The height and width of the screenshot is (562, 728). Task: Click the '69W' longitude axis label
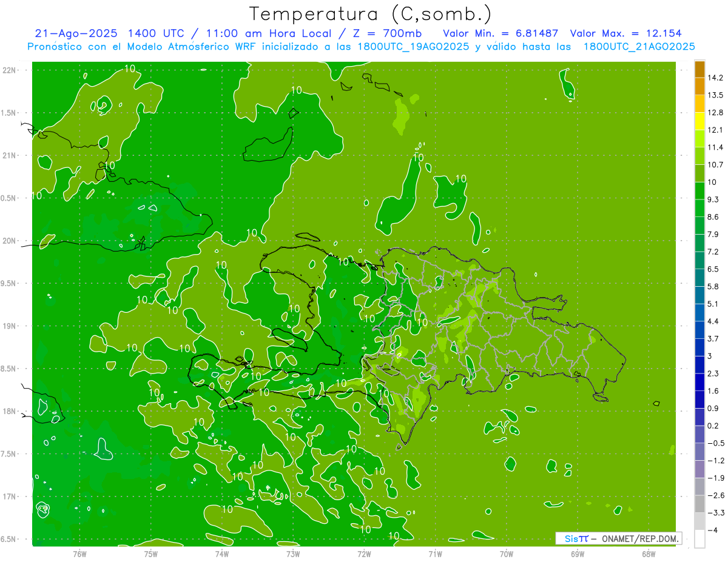tap(577, 554)
